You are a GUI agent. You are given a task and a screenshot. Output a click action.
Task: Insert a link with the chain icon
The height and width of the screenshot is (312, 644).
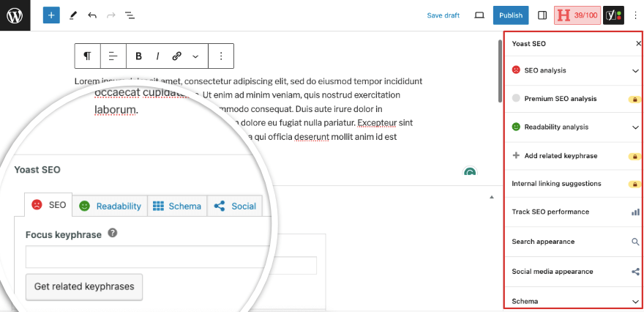pyautogui.click(x=176, y=56)
